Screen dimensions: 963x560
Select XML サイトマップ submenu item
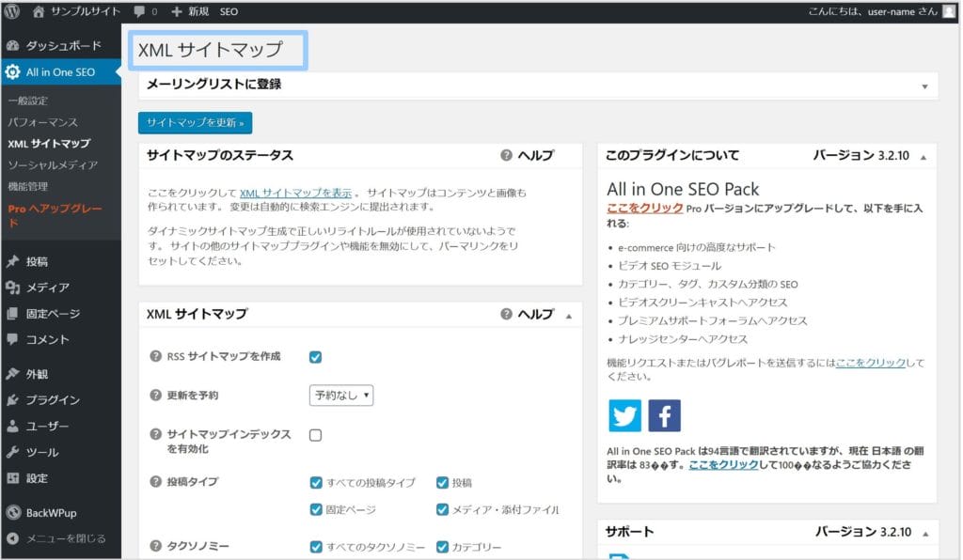coord(49,144)
